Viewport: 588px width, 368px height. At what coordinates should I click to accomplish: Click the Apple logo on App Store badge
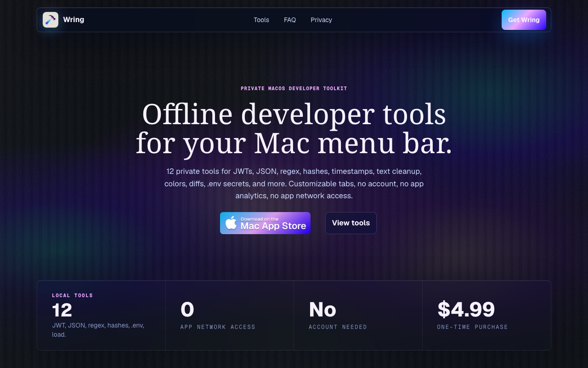[x=231, y=223]
